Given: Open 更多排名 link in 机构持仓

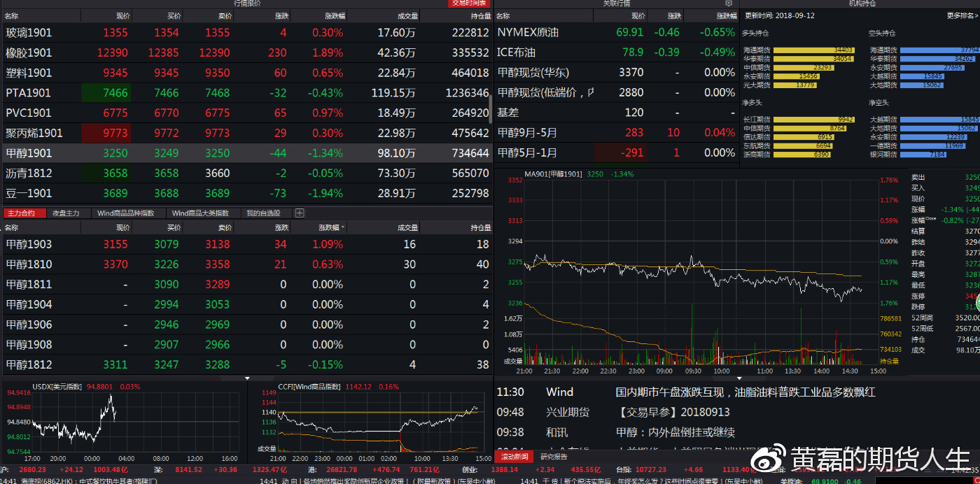Looking at the screenshot, I should coord(963,15).
